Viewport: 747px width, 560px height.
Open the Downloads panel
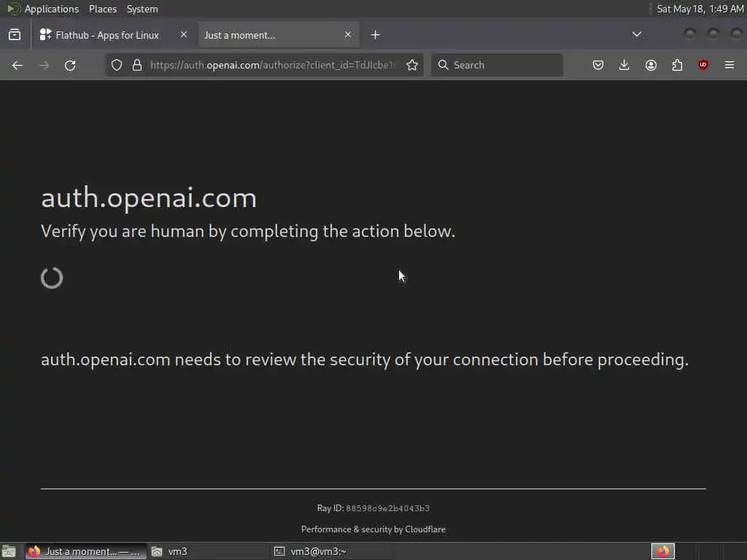pos(624,65)
